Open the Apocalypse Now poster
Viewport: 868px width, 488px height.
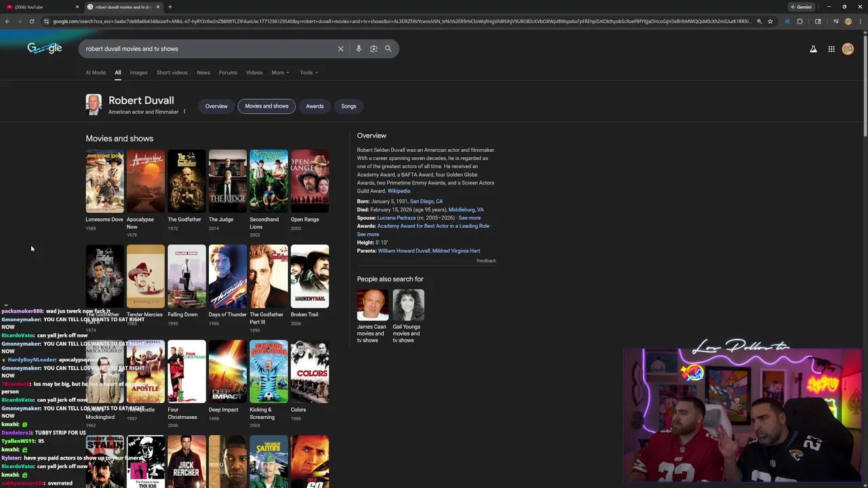pos(146,181)
